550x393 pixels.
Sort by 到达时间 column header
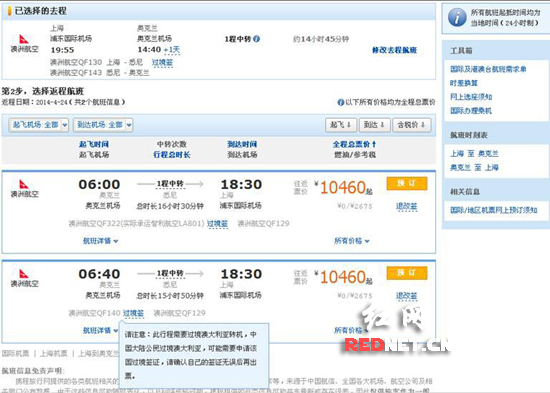point(242,144)
